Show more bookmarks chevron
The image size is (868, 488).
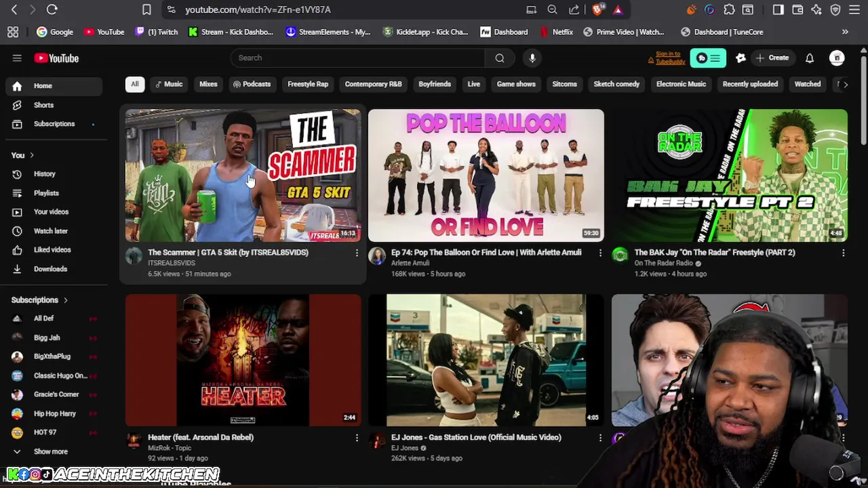coord(845,32)
